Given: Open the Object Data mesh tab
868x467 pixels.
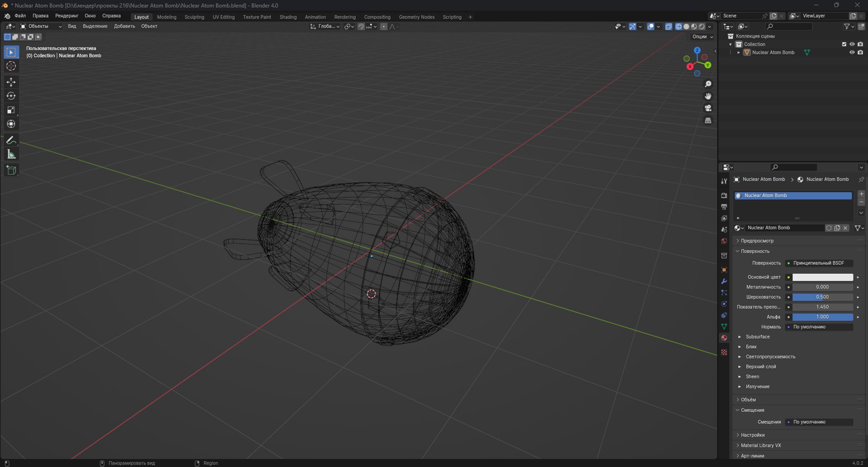Looking at the screenshot, I should tap(724, 326).
